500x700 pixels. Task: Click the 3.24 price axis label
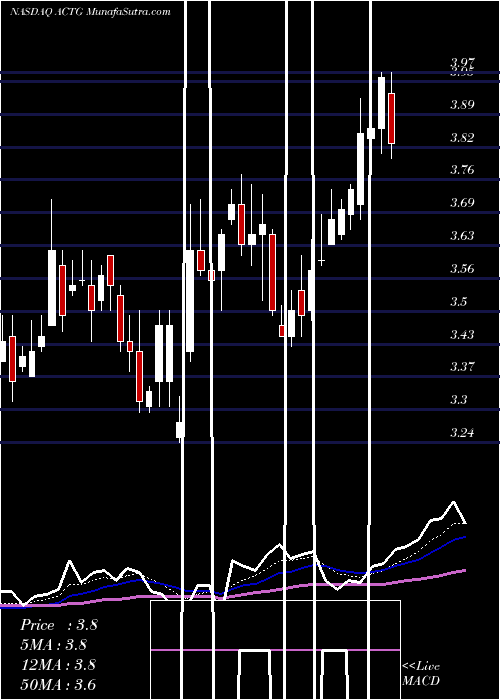pos(462,433)
